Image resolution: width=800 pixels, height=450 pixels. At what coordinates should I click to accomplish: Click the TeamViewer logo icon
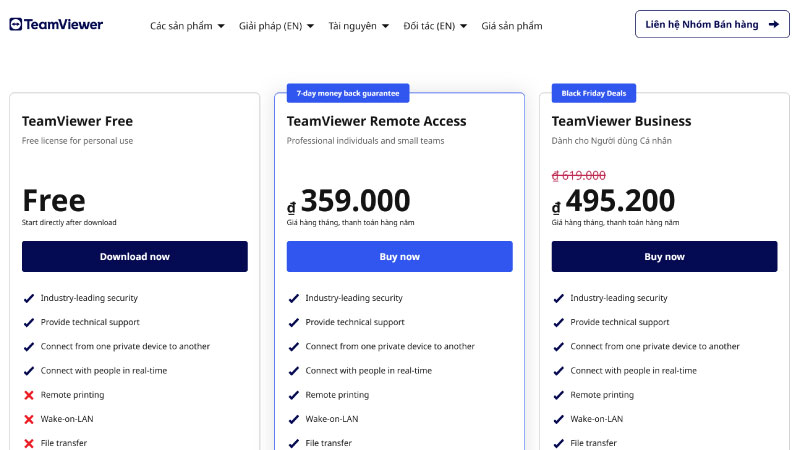coord(15,24)
